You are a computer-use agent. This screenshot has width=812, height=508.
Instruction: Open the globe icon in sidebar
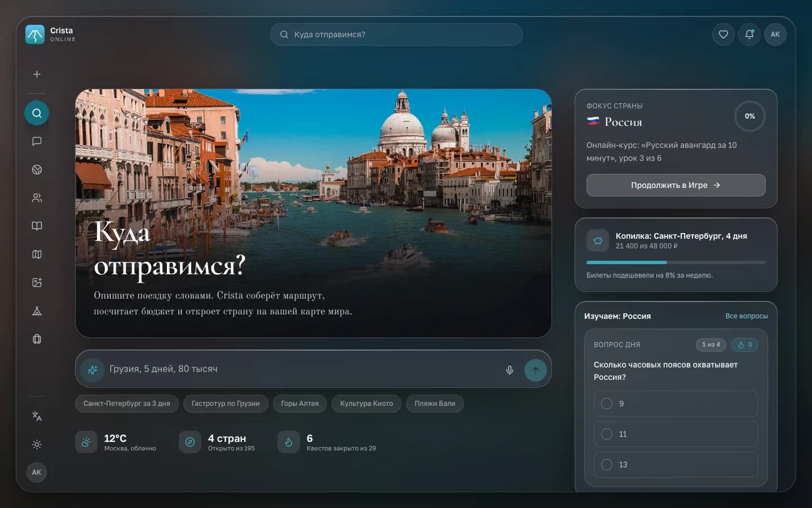tap(37, 169)
